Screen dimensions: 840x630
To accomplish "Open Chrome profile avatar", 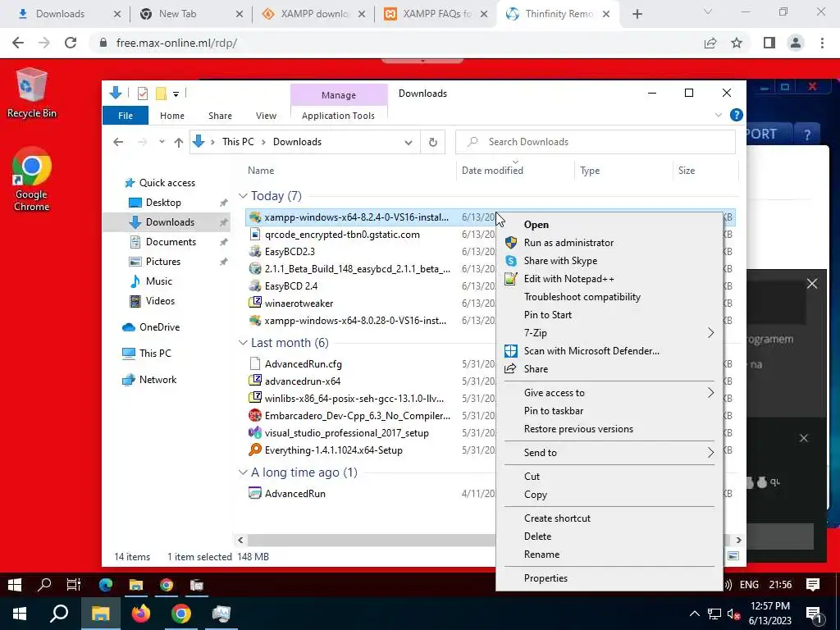I will tap(796, 43).
